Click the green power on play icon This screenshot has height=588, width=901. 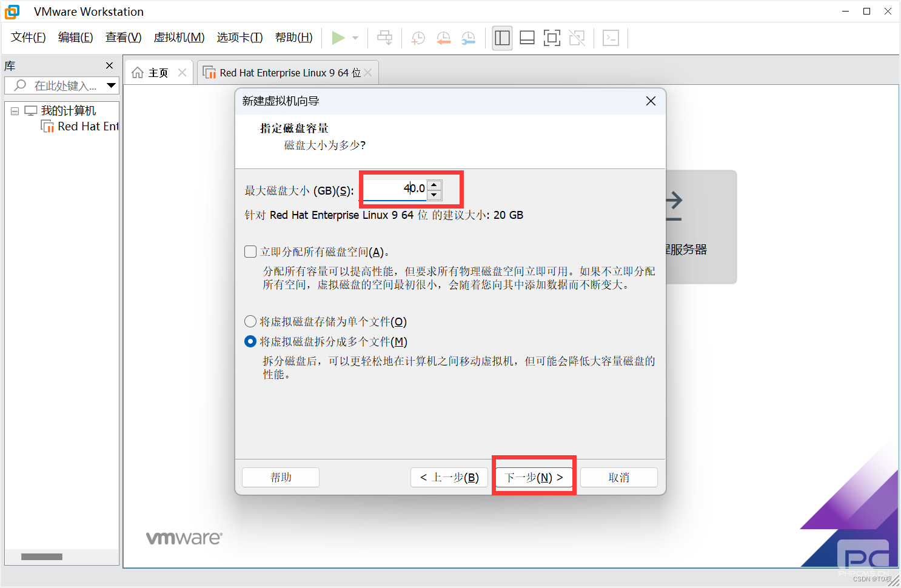[x=338, y=38]
